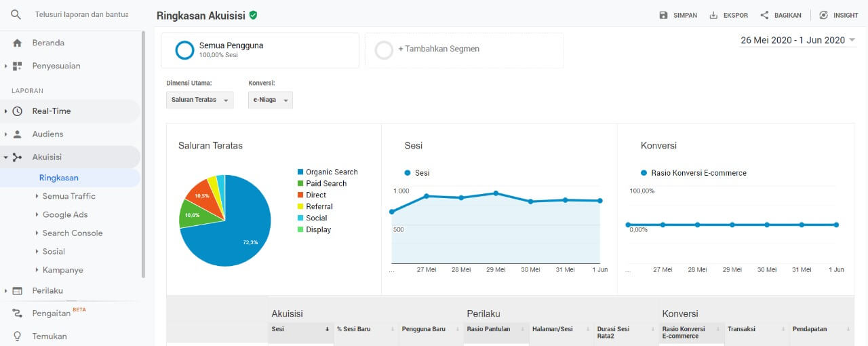The height and width of the screenshot is (346, 868).
Task: Expand the Semua Traffic submenu
Action: point(68,196)
